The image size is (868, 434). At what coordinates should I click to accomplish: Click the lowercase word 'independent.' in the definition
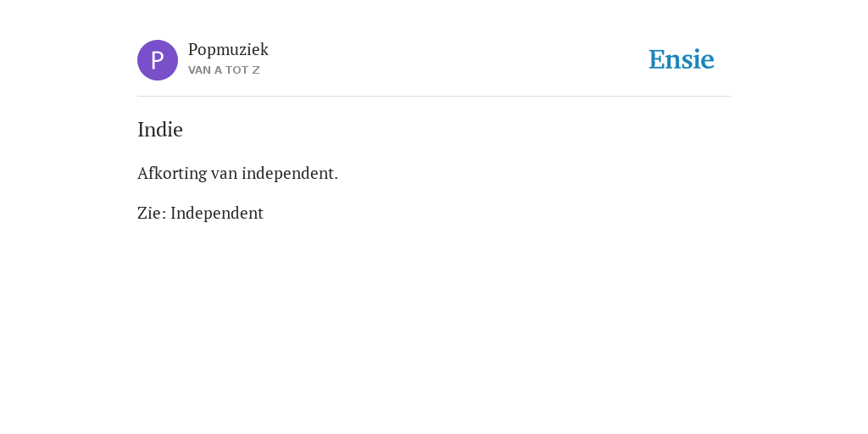[290, 173]
